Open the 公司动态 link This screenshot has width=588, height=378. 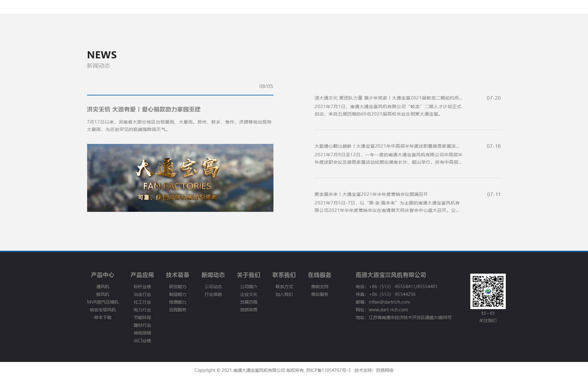pyautogui.click(x=213, y=287)
